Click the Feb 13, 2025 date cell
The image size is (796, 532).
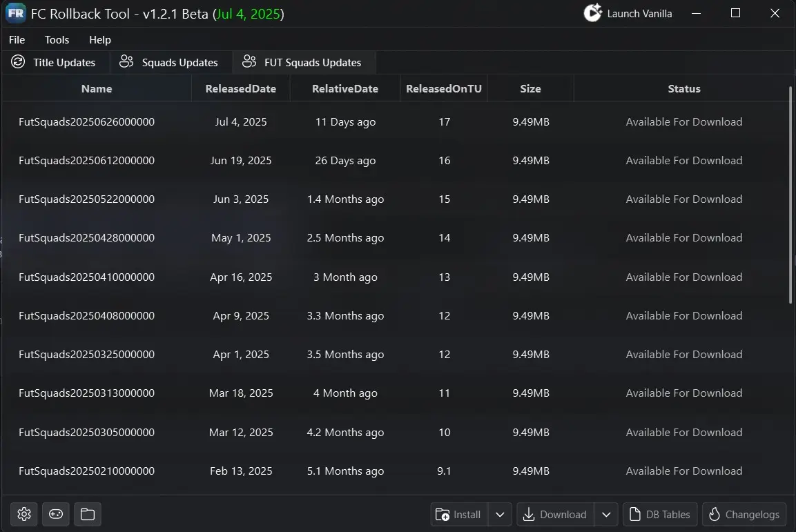coord(241,471)
